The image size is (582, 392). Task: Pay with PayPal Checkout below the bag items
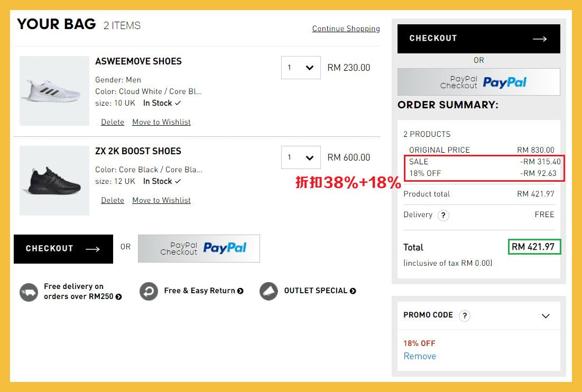(199, 248)
